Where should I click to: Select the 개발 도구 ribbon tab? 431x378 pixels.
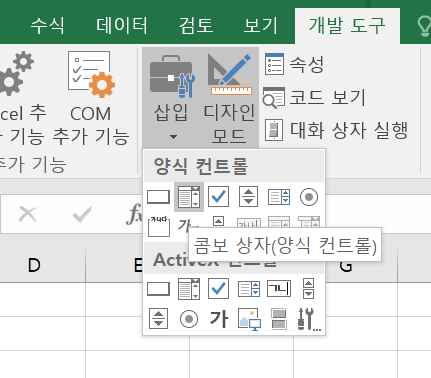(x=347, y=25)
